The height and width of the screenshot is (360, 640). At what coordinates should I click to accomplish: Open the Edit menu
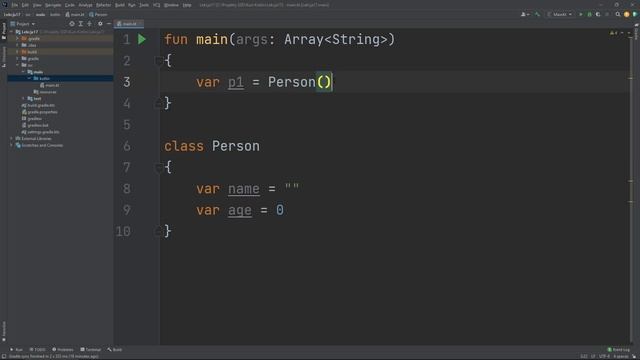[25, 5]
